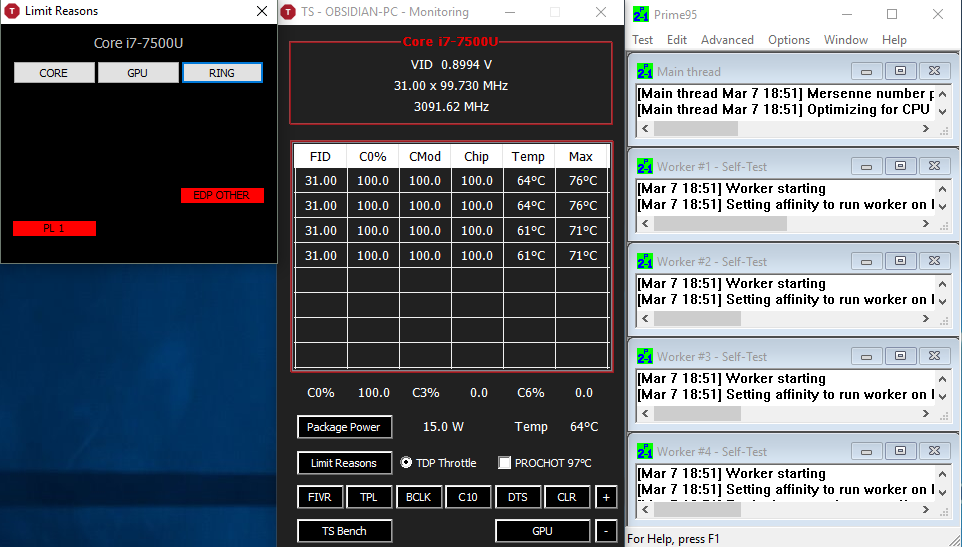Select the GPU tab in Limit Reasons
The width and height of the screenshot is (962, 547).
(137, 72)
